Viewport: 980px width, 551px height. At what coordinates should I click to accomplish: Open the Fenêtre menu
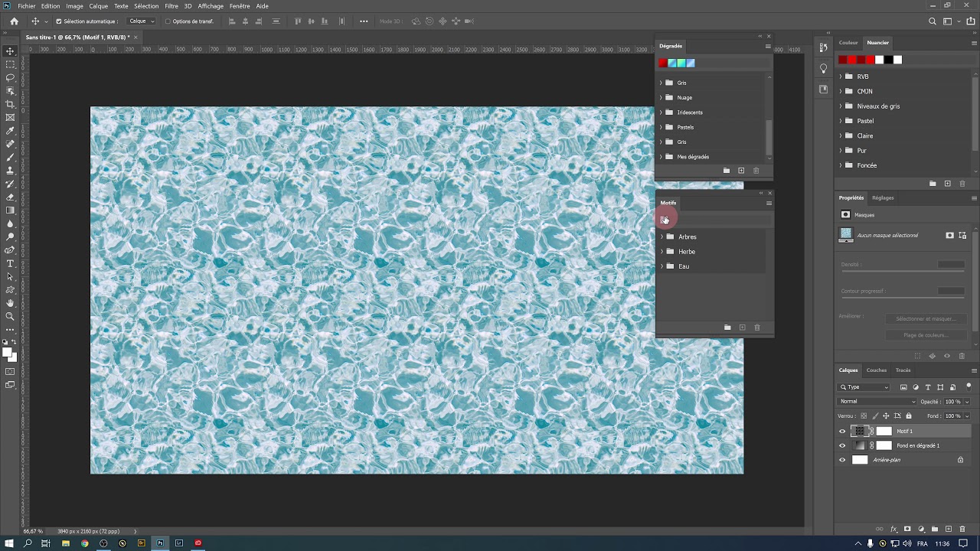point(240,6)
